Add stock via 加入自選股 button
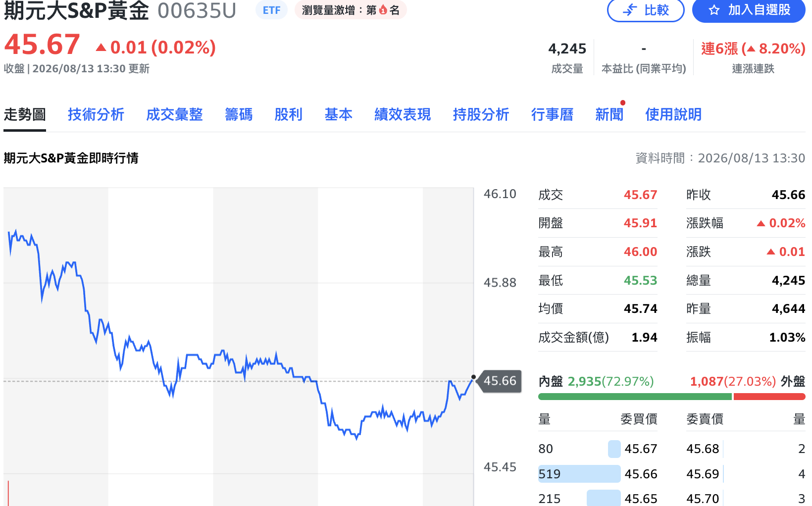The height and width of the screenshot is (506, 812). (x=749, y=10)
